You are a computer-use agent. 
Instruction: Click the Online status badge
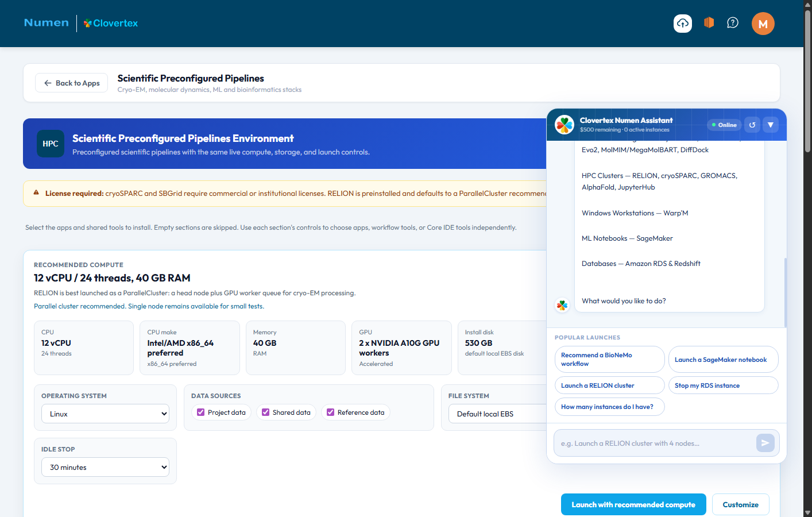(725, 125)
